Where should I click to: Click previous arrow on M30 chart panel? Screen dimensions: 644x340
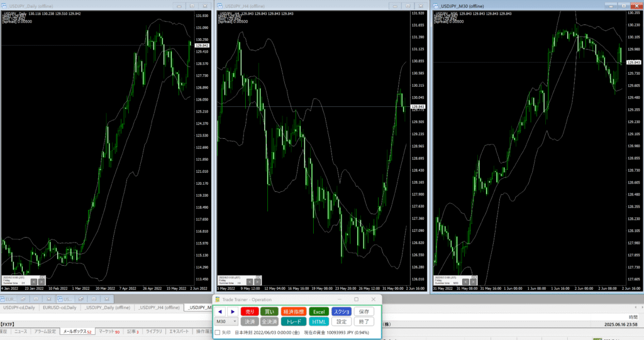(x=465, y=282)
